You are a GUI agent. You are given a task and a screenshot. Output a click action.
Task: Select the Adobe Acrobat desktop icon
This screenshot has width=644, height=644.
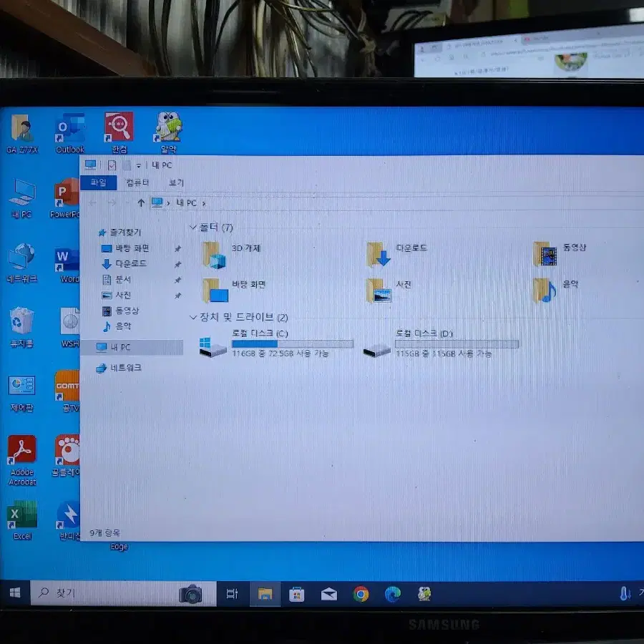(x=22, y=460)
